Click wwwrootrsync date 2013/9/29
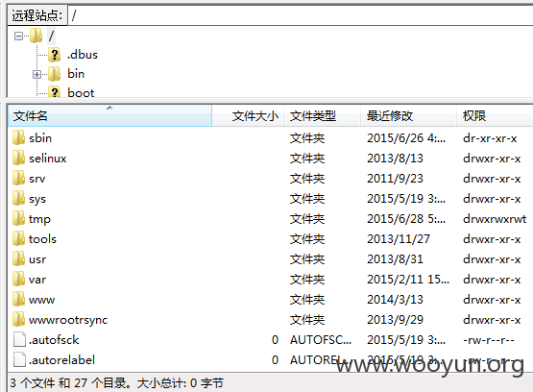This screenshot has width=533, height=392. tap(395, 320)
